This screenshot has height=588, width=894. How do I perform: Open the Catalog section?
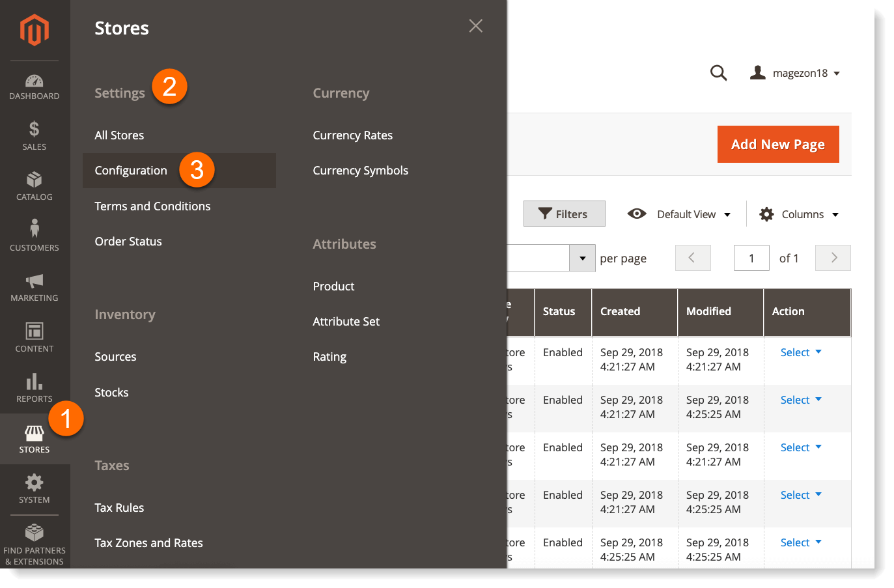(34, 186)
